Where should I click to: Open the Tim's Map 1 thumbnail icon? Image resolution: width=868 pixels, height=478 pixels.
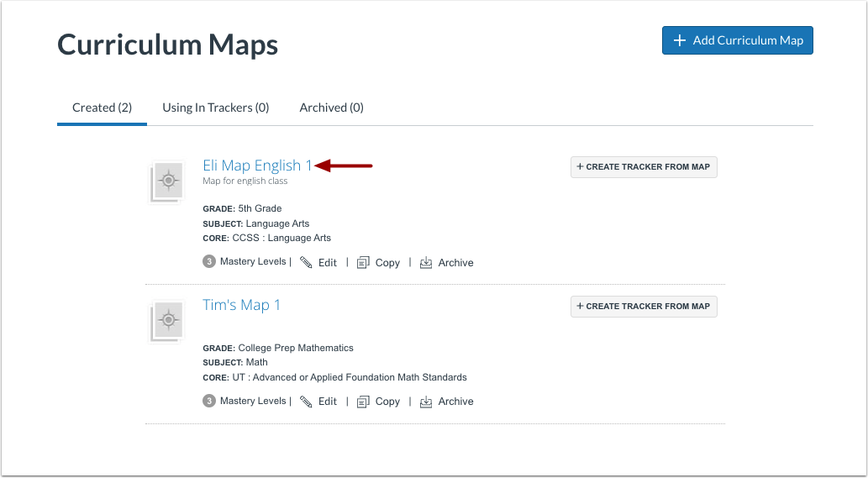click(x=166, y=322)
